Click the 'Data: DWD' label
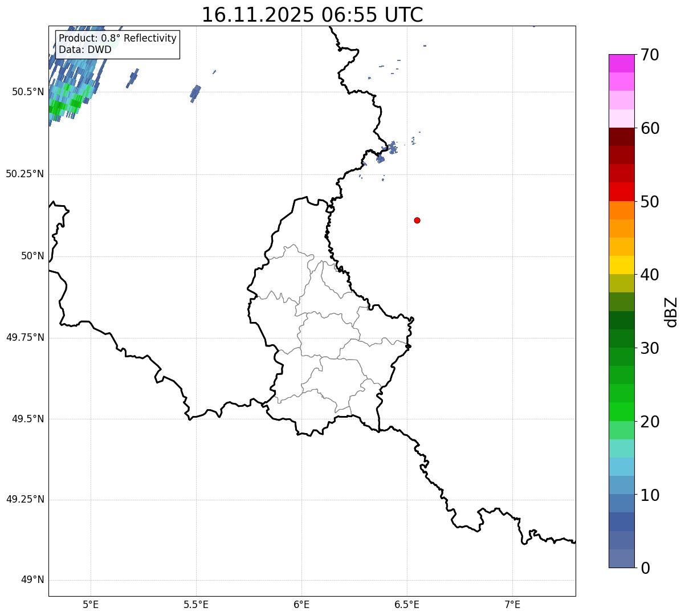Image resolution: width=685 pixels, height=616 pixels. tap(85, 50)
